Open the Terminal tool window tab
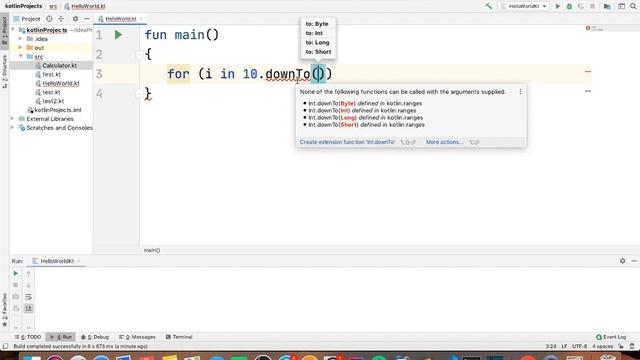640x360 pixels. [x=179, y=337]
